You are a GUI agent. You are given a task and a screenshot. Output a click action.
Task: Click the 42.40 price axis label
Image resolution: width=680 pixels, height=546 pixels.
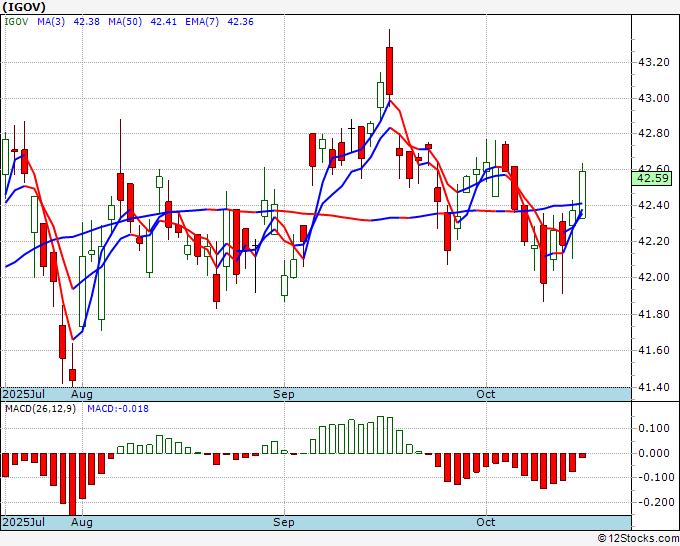coord(654,205)
